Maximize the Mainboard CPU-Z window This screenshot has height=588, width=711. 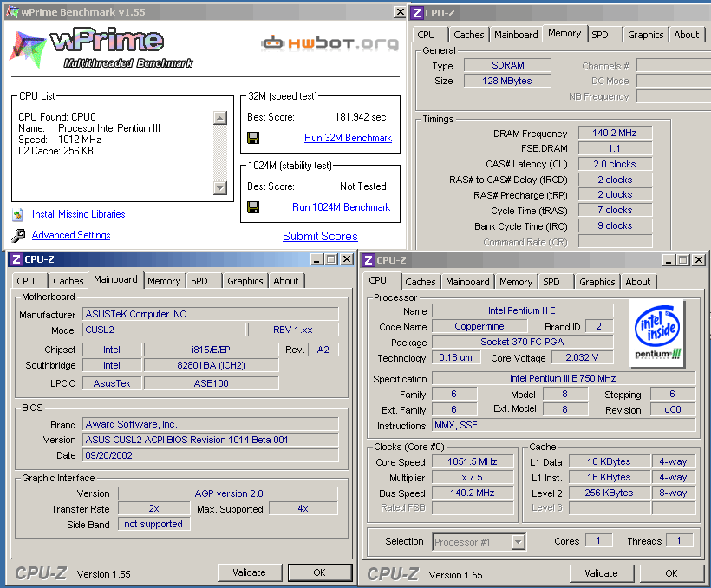pos(331,259)
